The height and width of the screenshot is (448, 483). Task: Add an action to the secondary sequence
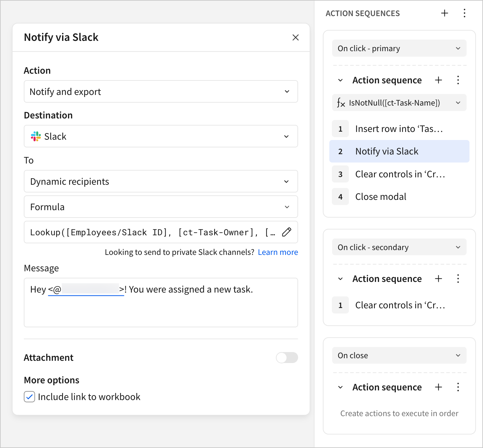pos(439,279)
